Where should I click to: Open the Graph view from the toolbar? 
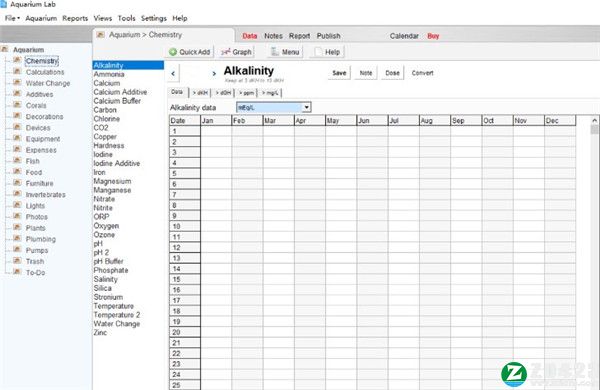(x=237, y=52)
